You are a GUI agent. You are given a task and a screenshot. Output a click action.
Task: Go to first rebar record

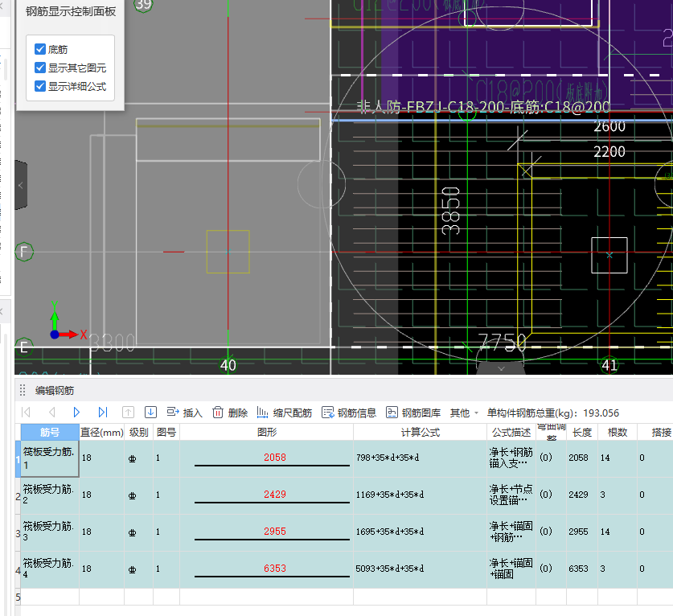coord(27,413)
